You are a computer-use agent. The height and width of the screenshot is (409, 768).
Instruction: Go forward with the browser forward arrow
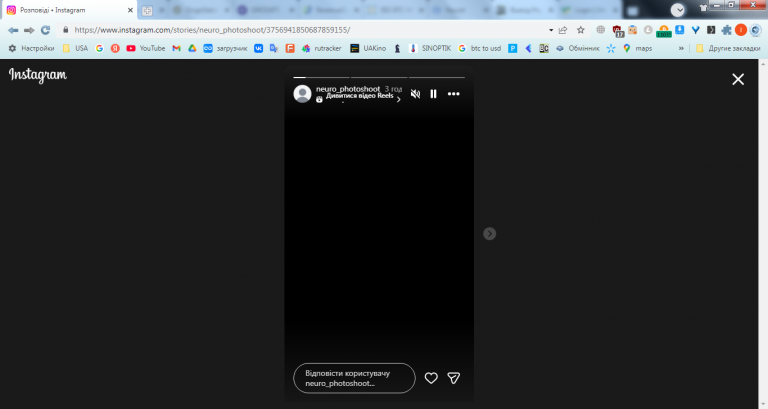pos(29,30)
